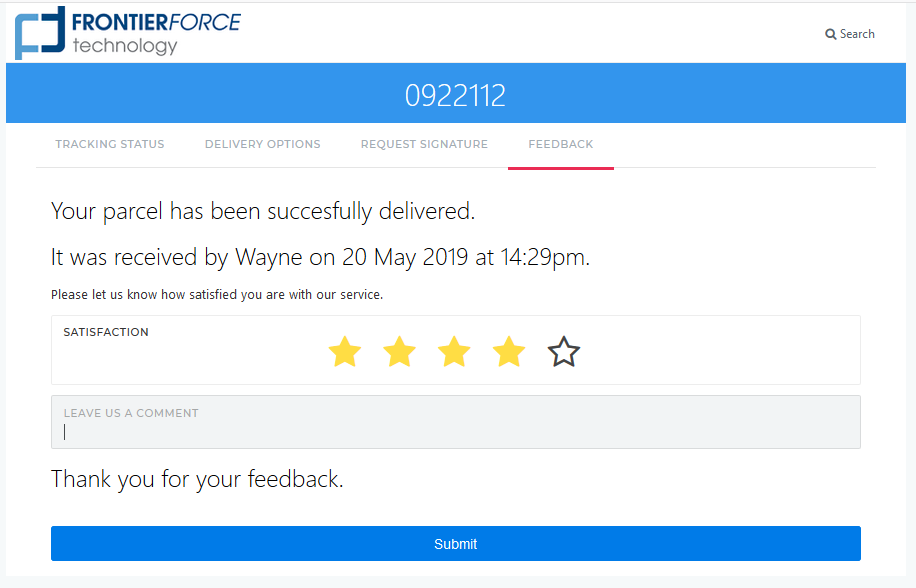Click the 'received by Wayne' delivery line
The height and width of the screenshot is (588, 916).
[x=320, y=257]
